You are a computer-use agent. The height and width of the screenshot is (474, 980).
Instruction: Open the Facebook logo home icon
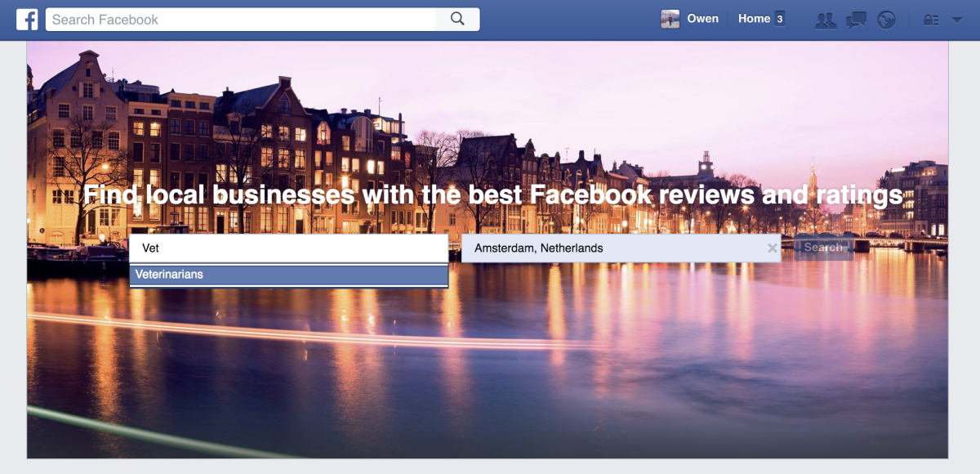(27, 20)
